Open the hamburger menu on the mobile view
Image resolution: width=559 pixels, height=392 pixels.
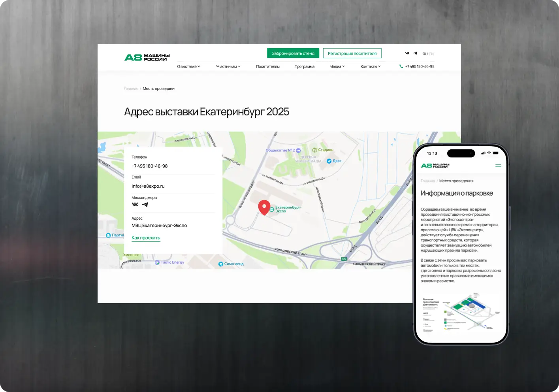tap(498, 166)
